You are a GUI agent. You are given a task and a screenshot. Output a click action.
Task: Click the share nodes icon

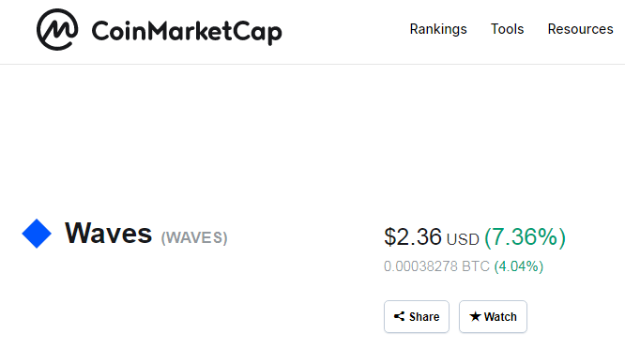[x=399, y=316]
